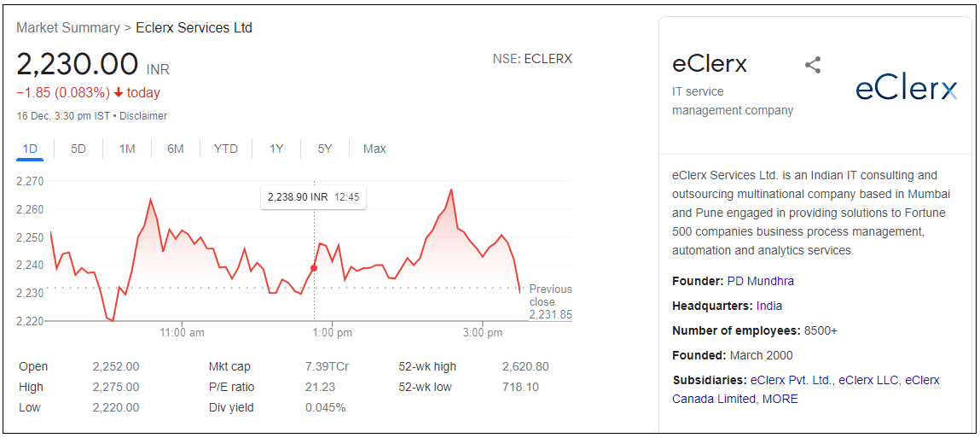Open the YTD chart range
The width and height of the screenshot is (980, 438).
[x=226, y=149]
